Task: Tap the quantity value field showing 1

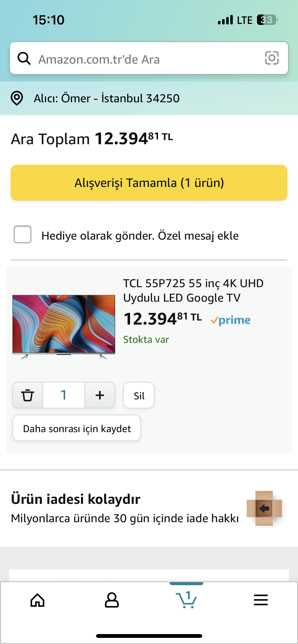Action: tap(64, 395)
